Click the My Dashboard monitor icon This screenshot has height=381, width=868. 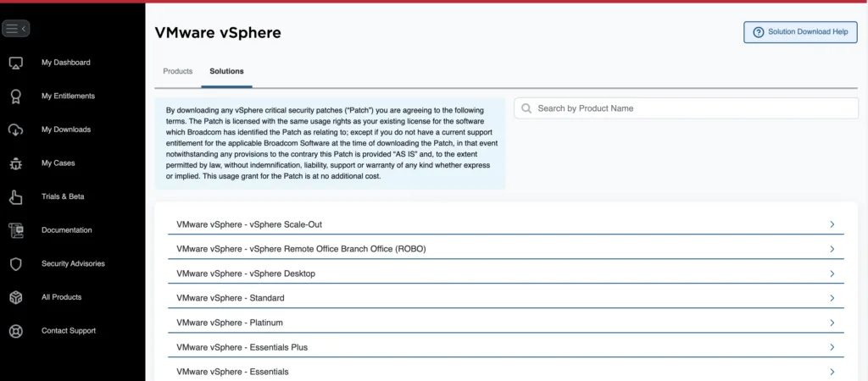point(16,63)
